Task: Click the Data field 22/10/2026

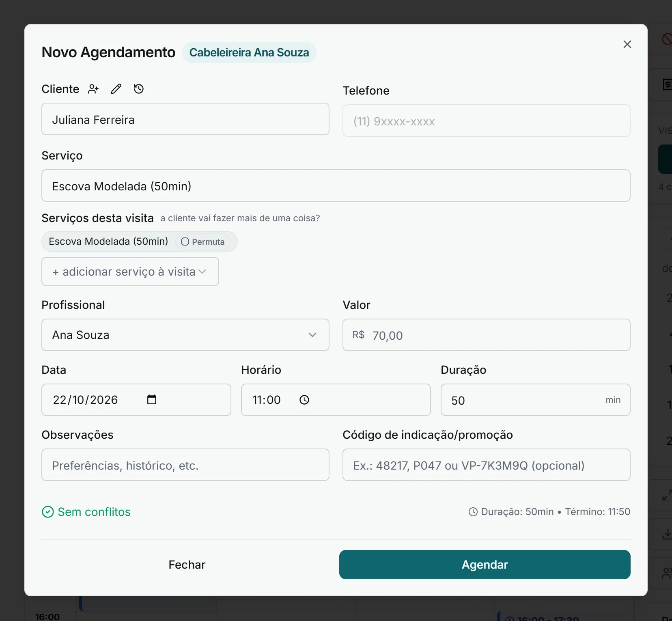Action: tap(136, 400)
